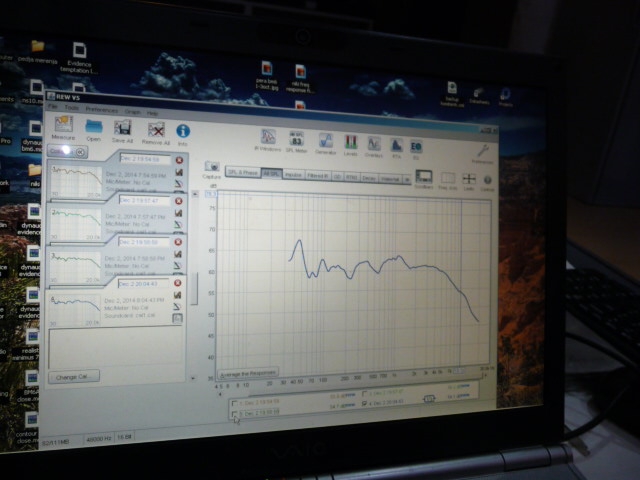640x480 pixels.
Task: Edit name field of measurement 4
Action: [144, 283]
